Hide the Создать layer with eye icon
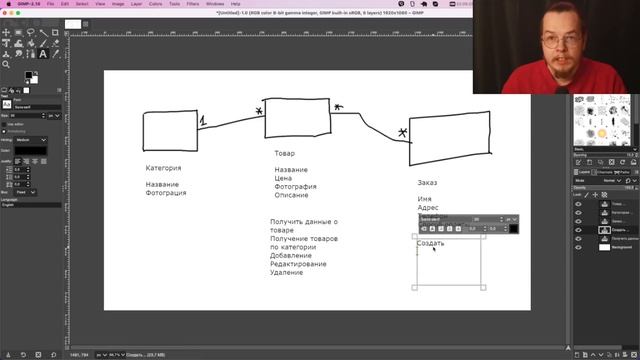Image resolution: width=640 pixels, height=360 pixels. pos(578,230)
